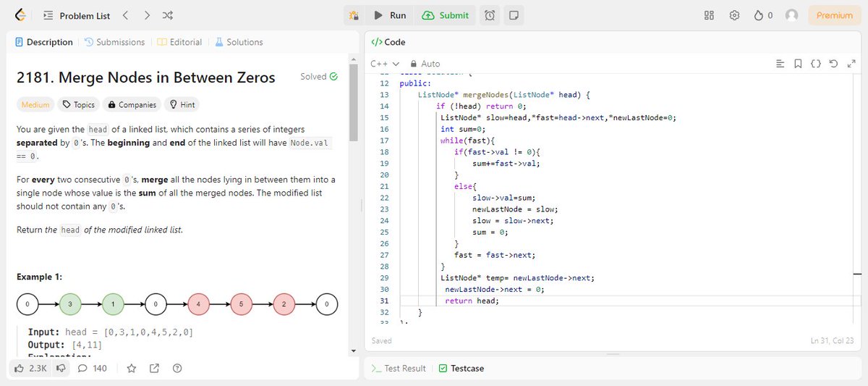Click the 'Input: head = [0,3,1,0,4,5,2,0]' line
The height and width of the screenshot is (386, 868).
tap(110, 332)
